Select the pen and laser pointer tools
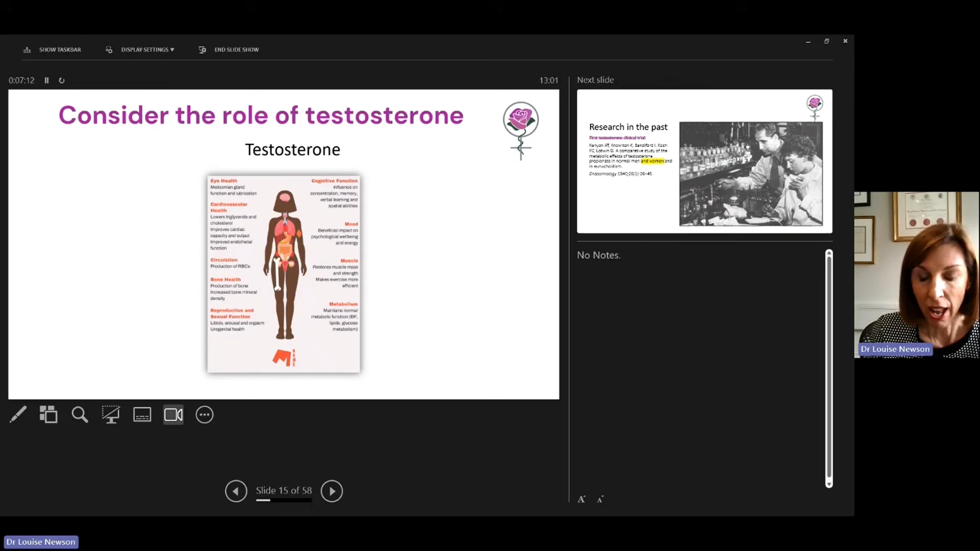Viewport: 980px width, 551px height. point(18,415)
